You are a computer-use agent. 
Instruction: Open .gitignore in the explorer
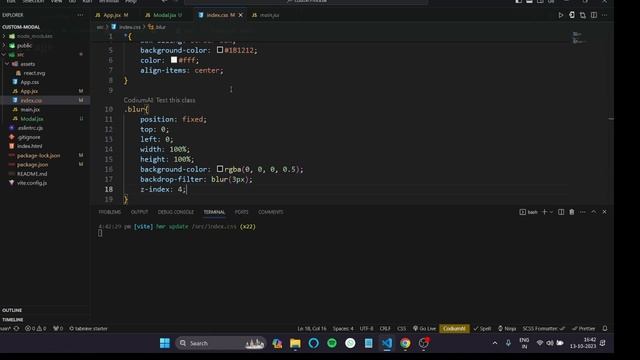pos(29,137)
